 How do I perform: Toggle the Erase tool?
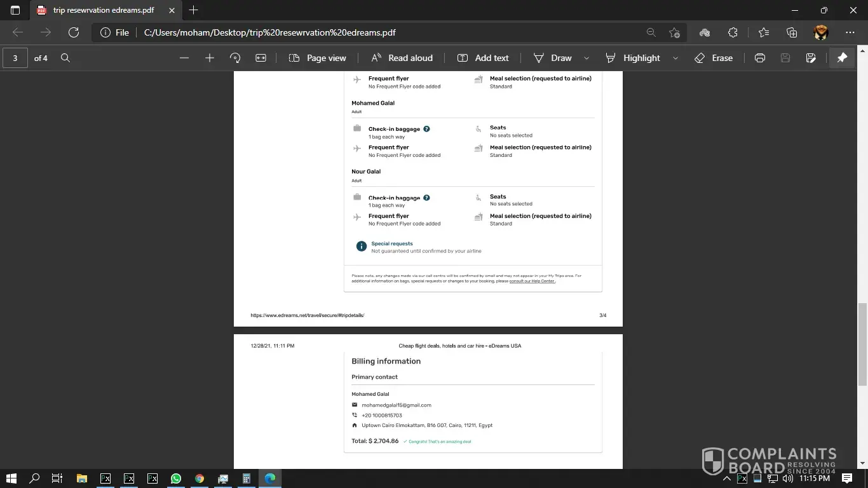point(714,58)
